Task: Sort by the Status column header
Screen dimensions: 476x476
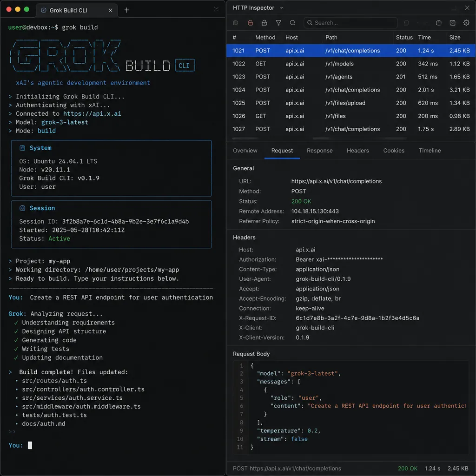Action: point(404,37)
